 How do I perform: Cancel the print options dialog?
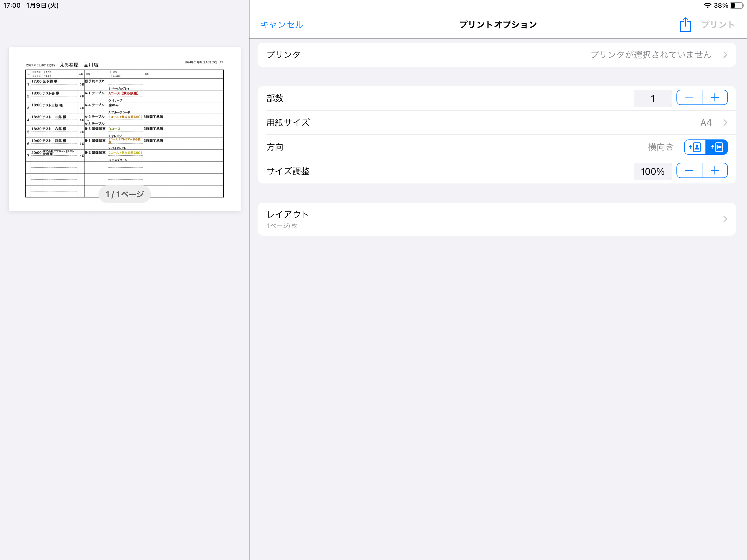tap(282, 25)
